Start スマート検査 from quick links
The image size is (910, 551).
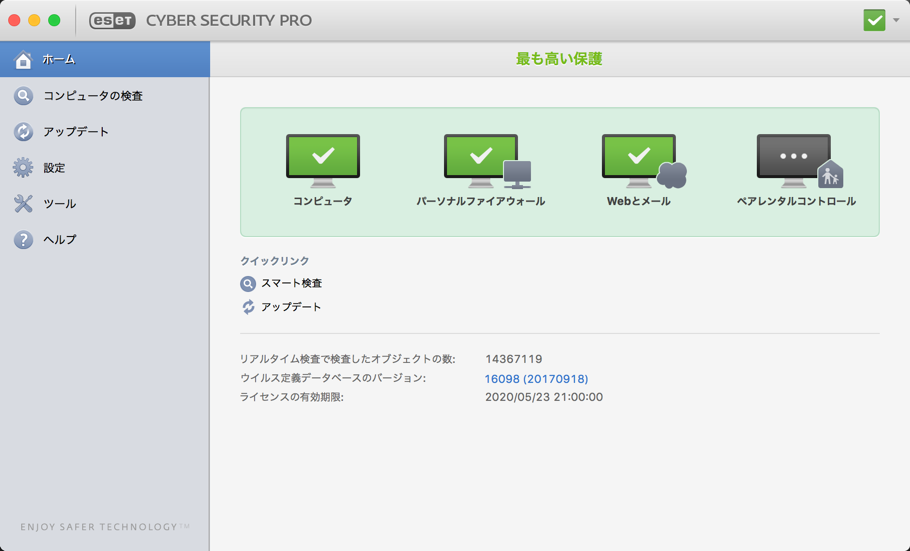[291, 283]
